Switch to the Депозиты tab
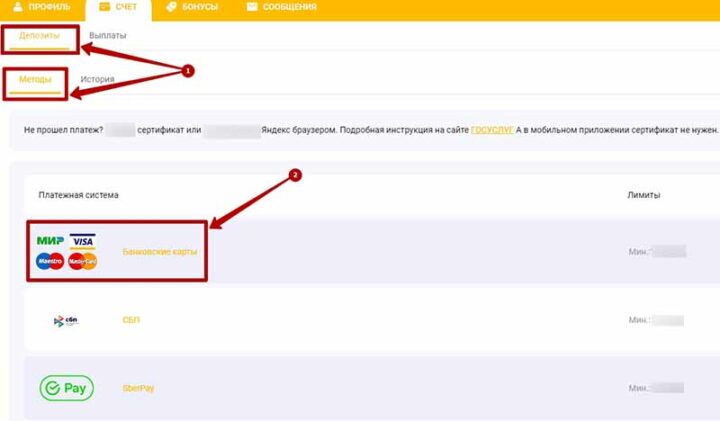Screen dimensions: 720x421 pos(40,36)
